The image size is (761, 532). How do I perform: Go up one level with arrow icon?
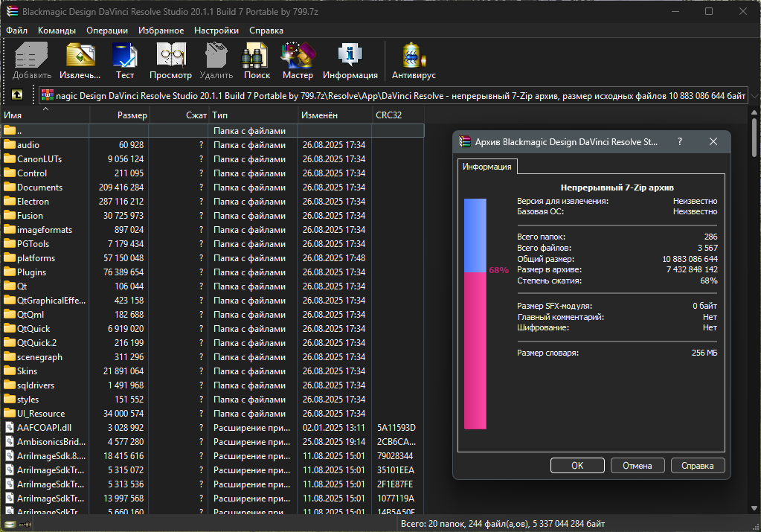pyautogui.click(x=17, y=94)
